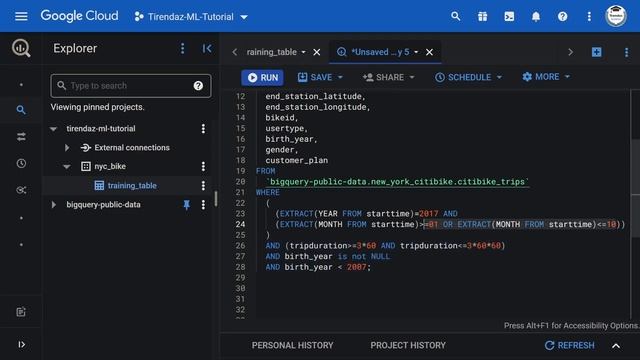Click the editor vertical scrollbar
This screenshot has height=360, width=640.
click(x=635, y=188)
